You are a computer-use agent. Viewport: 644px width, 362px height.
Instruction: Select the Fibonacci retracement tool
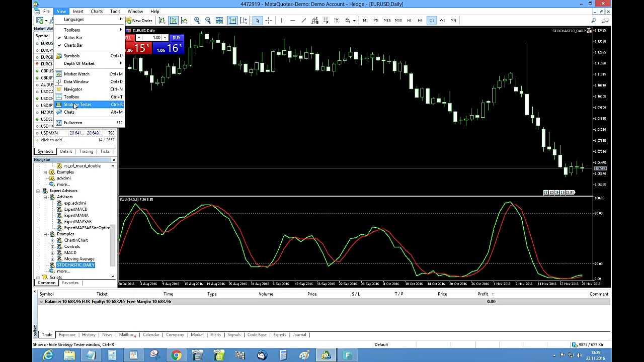(326, 21)
